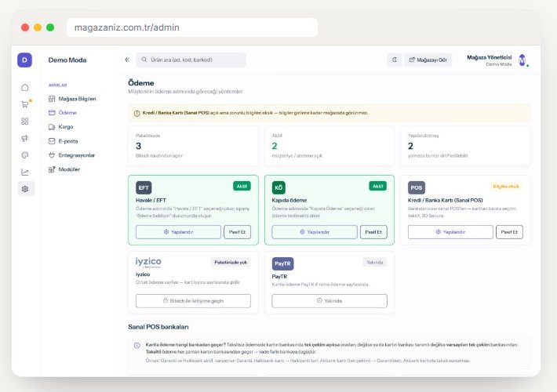The height and width of the screenshot is (392, 557).
Task: Click the Paketinizde yok badge on iyzico
Action: click(x=231, y=262)
